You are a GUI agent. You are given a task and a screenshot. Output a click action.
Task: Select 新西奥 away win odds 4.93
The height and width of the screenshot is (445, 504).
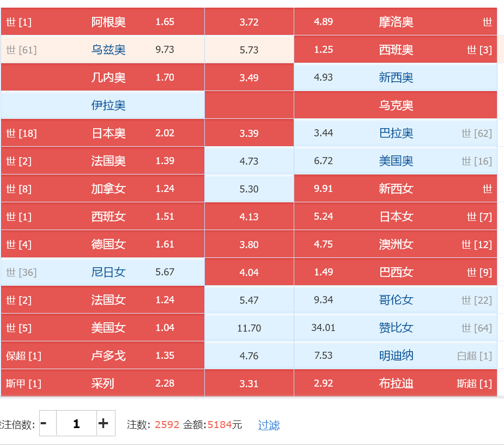click(x=396, y=77)
